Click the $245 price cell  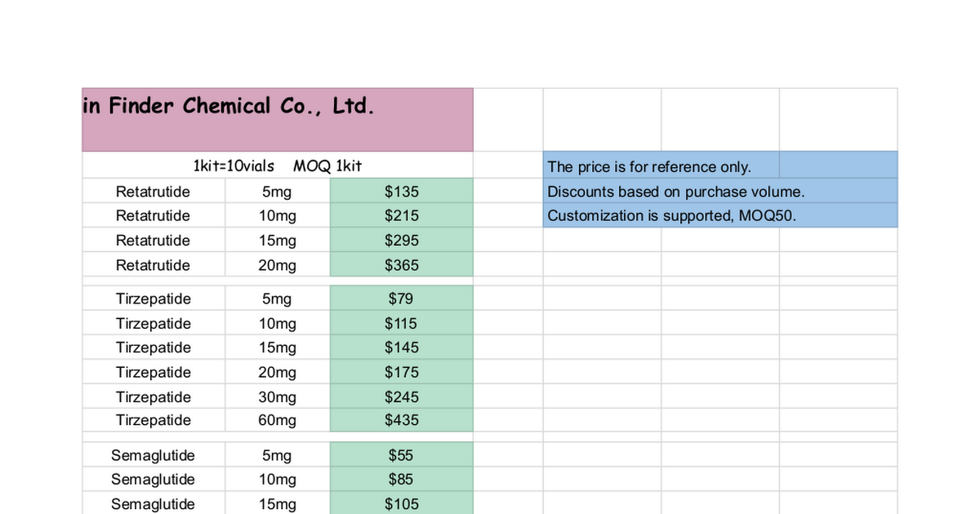click(x=402, y=397)
